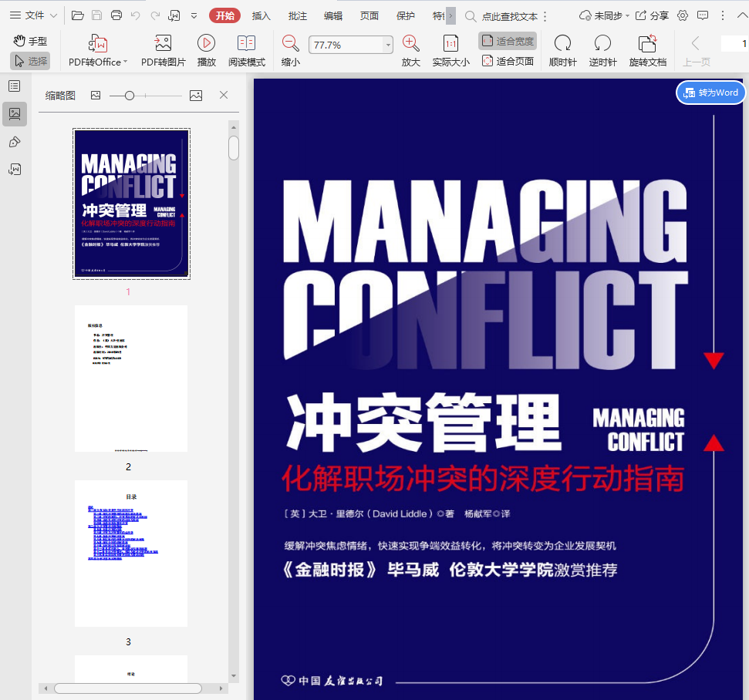
Task: Click the large thumbnail size icon
Action: pos(196,96)
